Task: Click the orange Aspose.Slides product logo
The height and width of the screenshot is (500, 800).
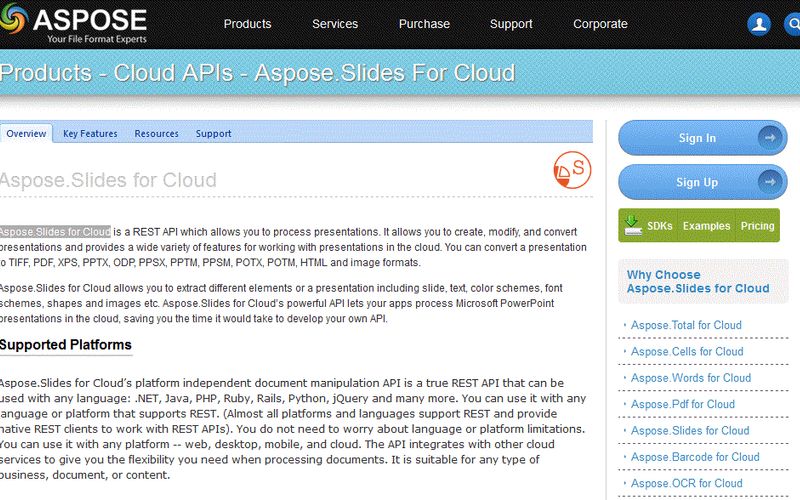Action: (572, 170)
